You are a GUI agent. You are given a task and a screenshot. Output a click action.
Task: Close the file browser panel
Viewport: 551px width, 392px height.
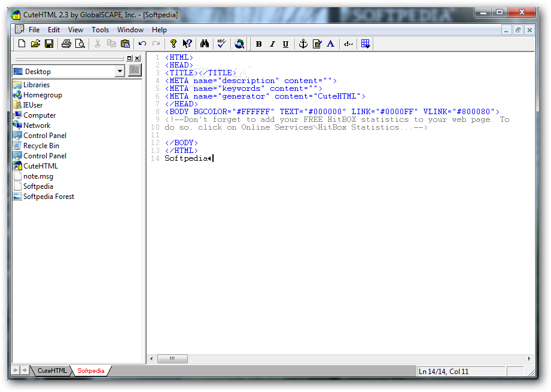point(138,58)
